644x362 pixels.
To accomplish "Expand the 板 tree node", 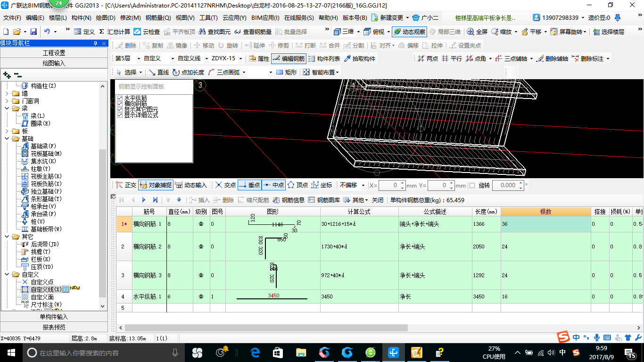I will coord(7,131).
